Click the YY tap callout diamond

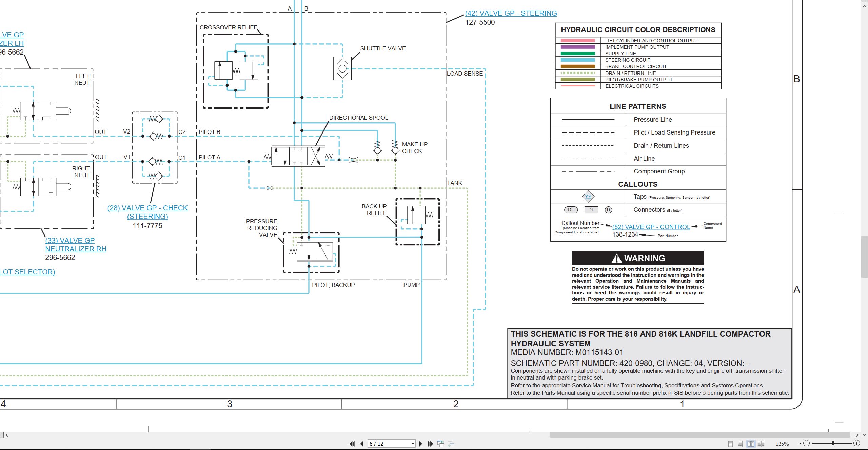coord(588,197)
